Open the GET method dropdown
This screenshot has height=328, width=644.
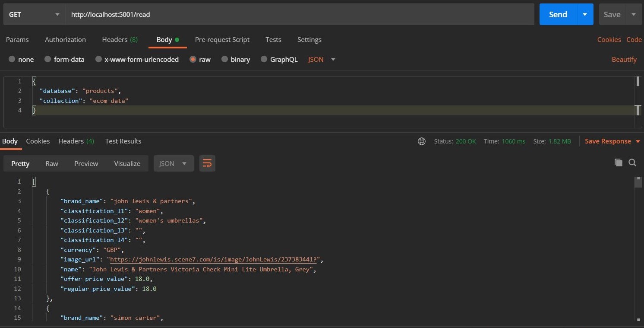(34, 14)
